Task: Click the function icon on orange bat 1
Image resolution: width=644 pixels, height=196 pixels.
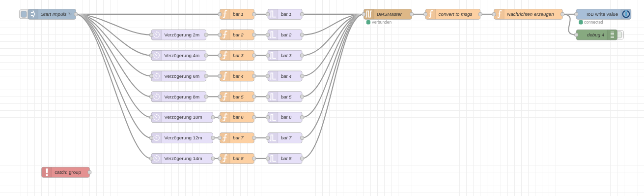Action: click(x=225, y=14)
